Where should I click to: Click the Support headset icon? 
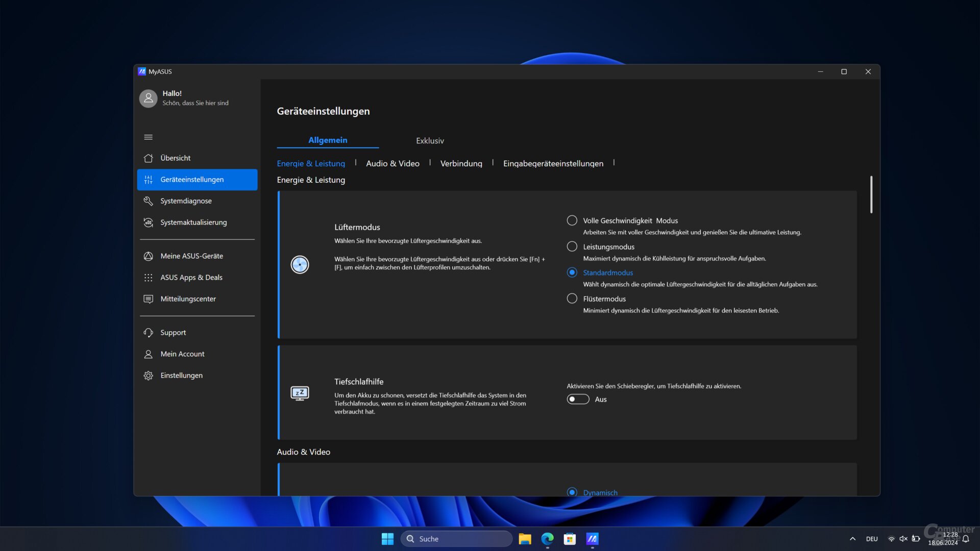point(148,333)
